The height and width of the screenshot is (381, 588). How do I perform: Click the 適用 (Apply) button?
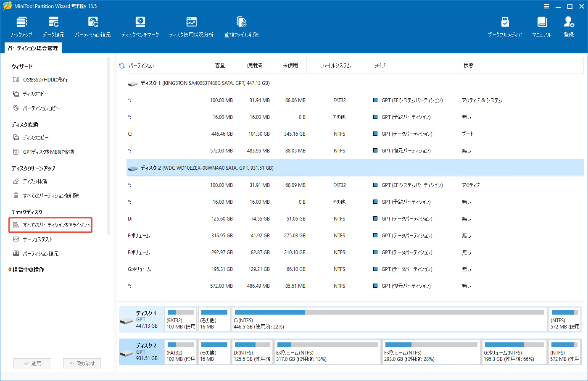click(x=32, y=363)
